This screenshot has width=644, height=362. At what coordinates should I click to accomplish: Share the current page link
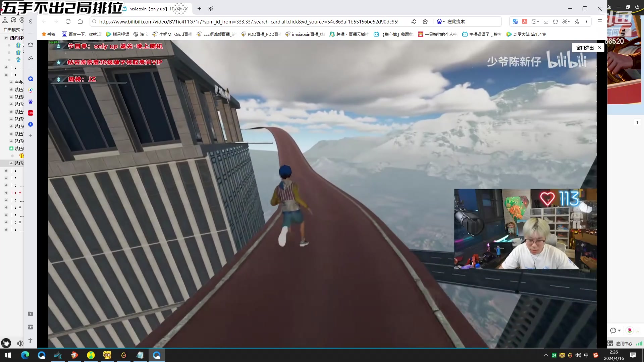414,21
